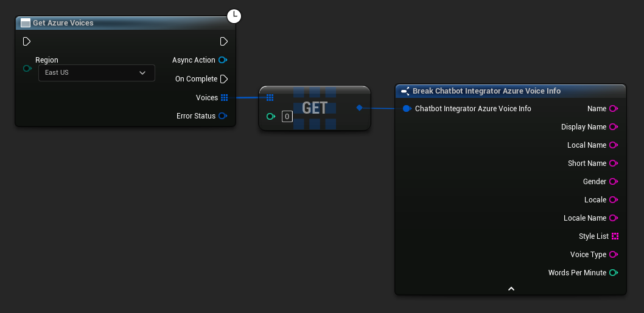Click the Gender output pin
The width and height of the screenshot is (644, 313).
[x=614, y=182]
